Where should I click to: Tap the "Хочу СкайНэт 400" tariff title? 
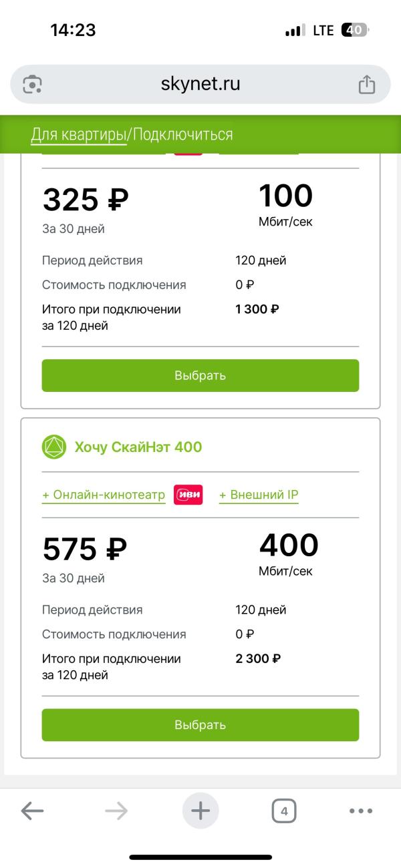pos(138,447)
